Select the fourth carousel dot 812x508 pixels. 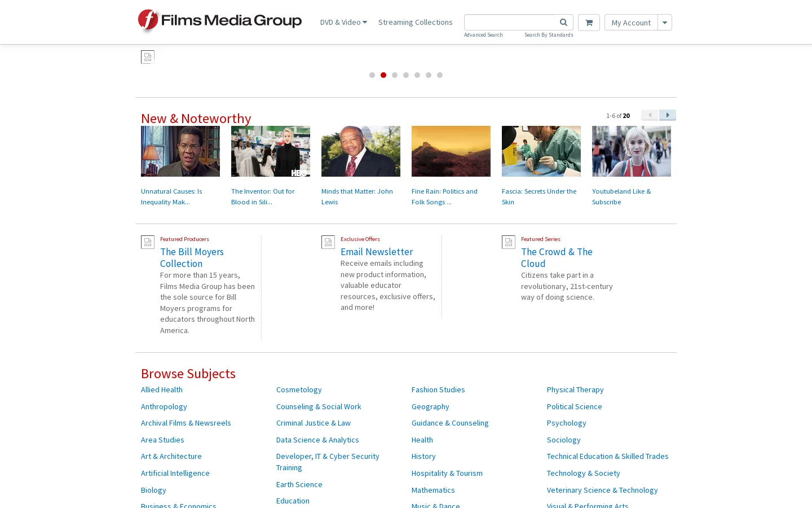406,75
